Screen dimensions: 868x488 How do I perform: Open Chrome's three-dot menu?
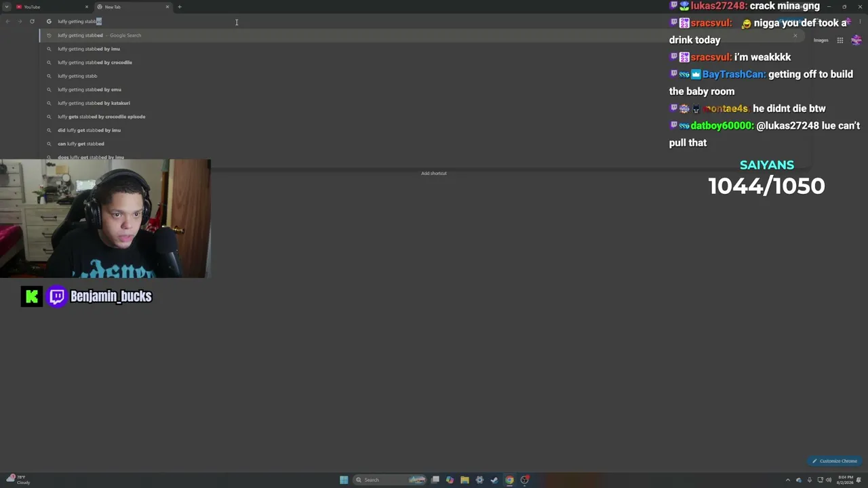[x=861, y=22]
